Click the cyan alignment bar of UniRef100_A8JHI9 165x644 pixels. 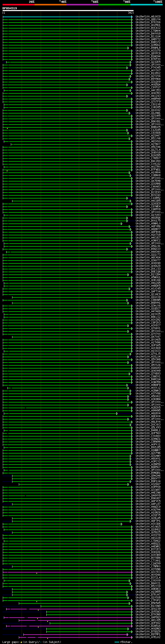click(x=68, y=17)
